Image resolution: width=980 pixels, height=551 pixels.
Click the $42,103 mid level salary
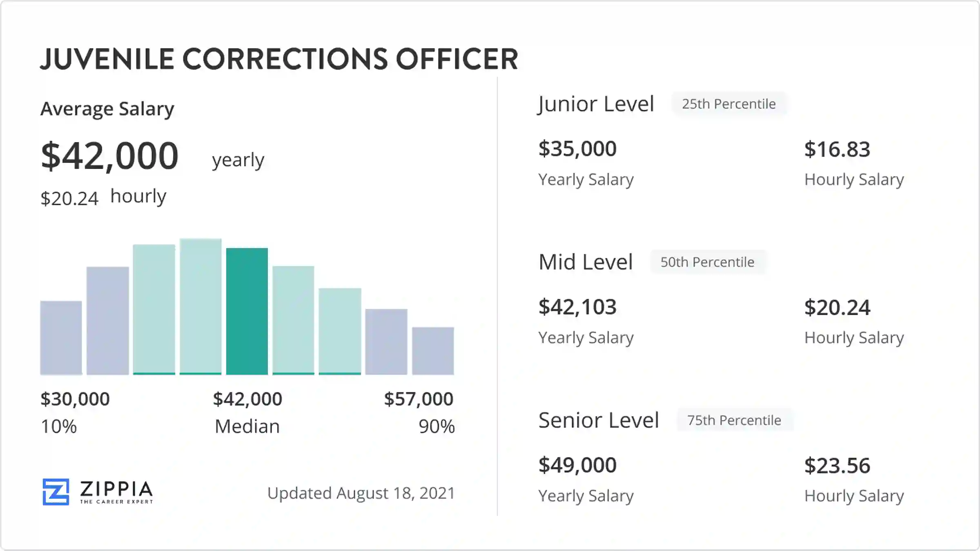[577, 307]
